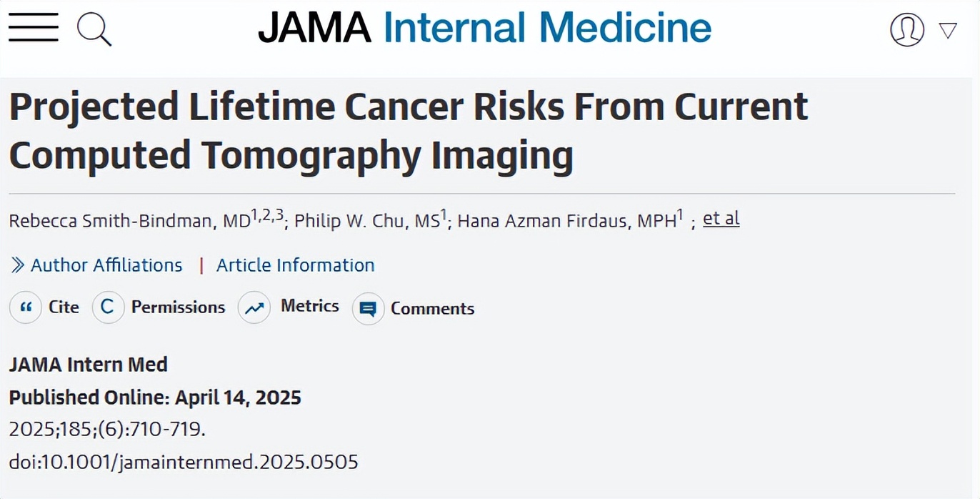
Task: Click the article DOI text
Action: point(184,462)
